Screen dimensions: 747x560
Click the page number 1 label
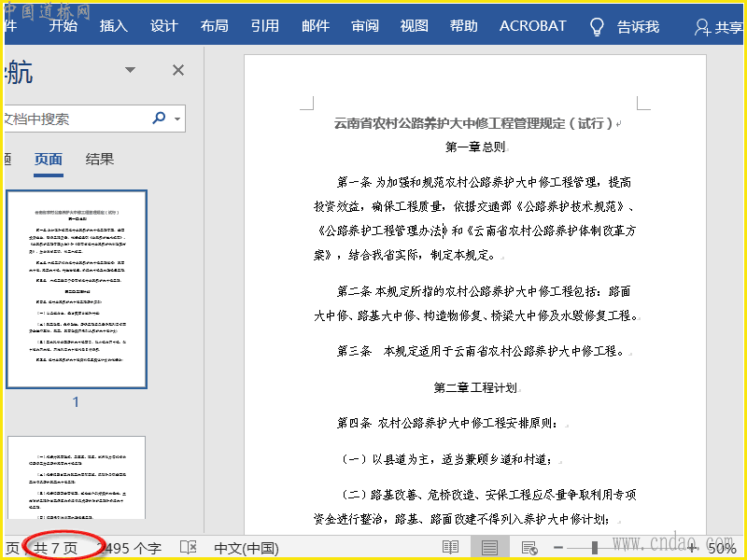[76, 402]
